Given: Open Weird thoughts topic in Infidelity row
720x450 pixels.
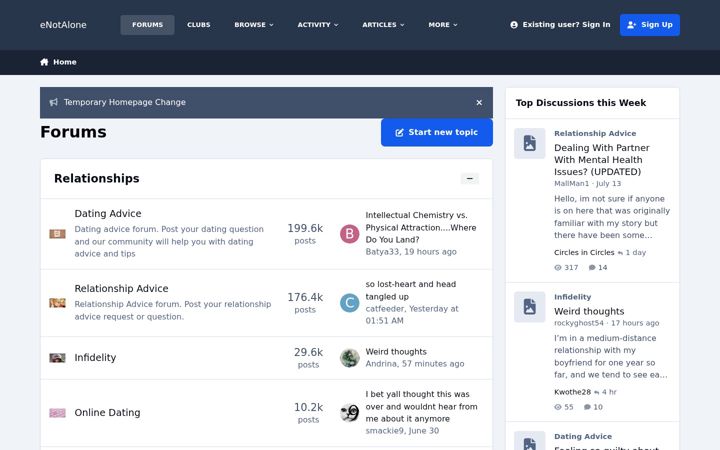Looking at the screenshot, I should click(396, 352).
